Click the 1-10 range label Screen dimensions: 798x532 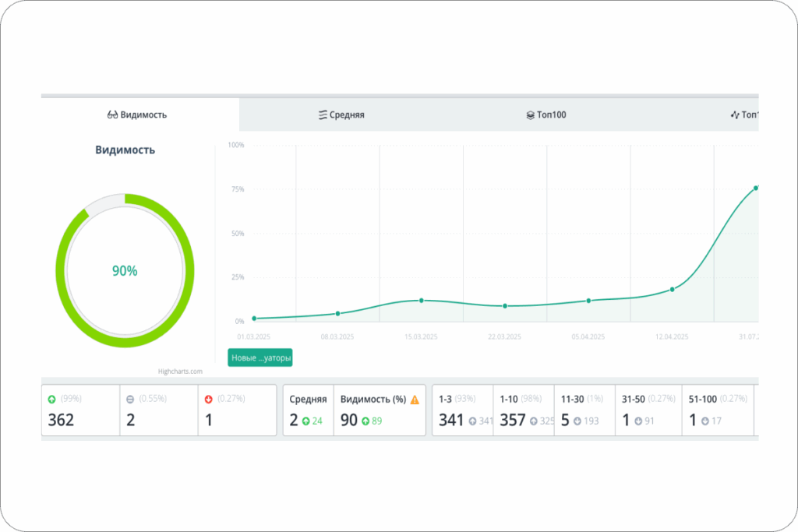[x=508, y=400]
